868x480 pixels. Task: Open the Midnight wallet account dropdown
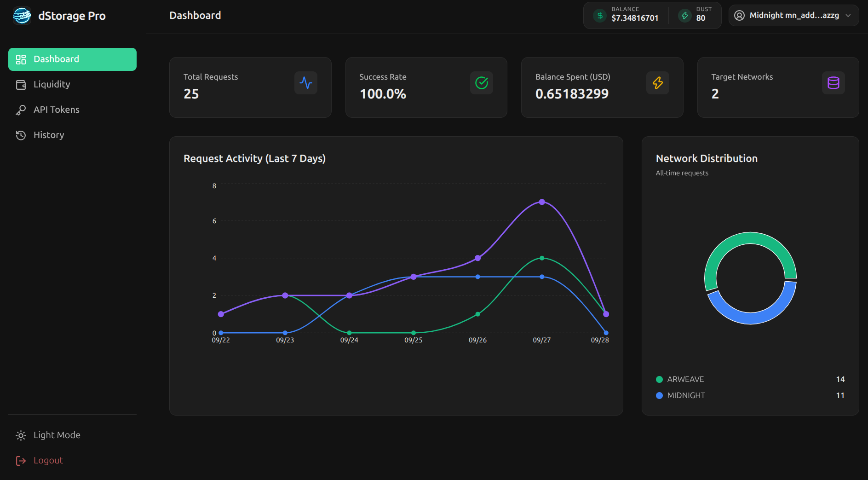coord(793,16)
